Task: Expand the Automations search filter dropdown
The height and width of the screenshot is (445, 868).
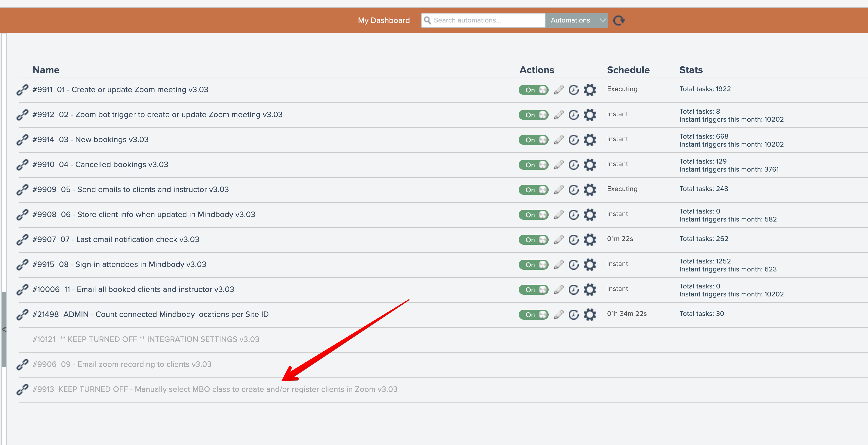Action: (x=576, y=20)
